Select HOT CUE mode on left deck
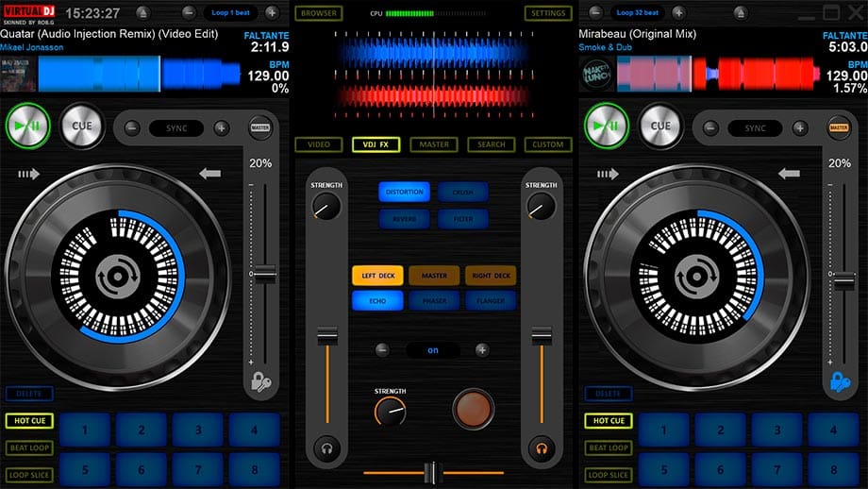 coord(30,421)
